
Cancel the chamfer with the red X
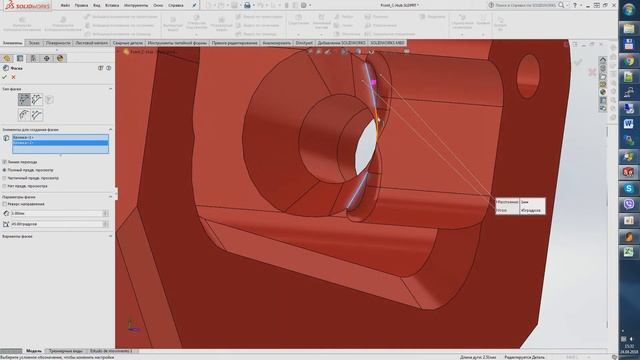14,77
